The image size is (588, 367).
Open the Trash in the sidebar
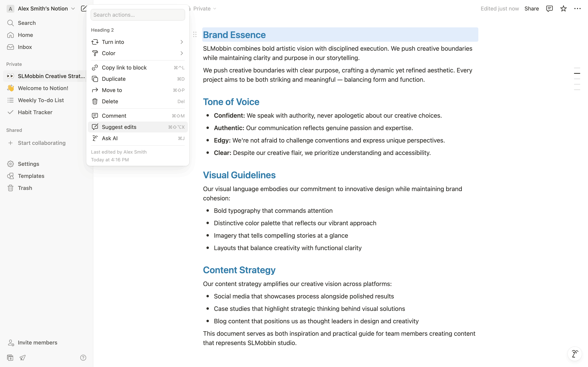point(25,188)
